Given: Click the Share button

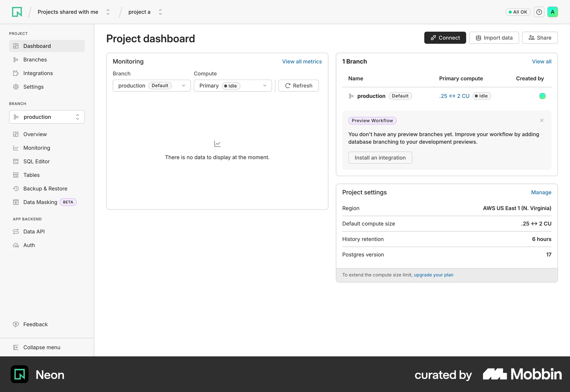Looking at the screenshot, I should [540, 38].
